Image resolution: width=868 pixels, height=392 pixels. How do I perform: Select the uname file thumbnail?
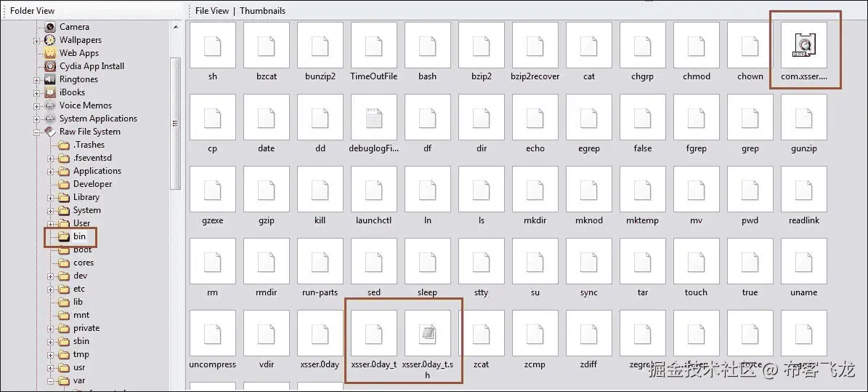point(804,262)
